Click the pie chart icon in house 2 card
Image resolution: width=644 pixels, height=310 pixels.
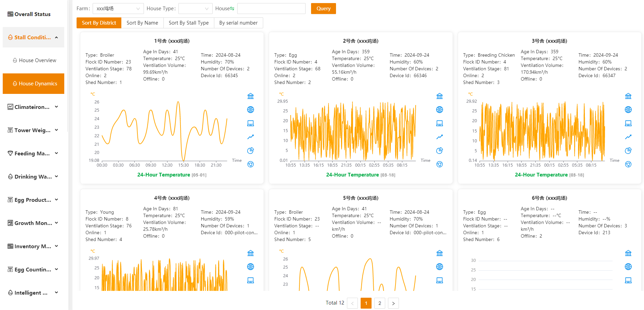440,151
